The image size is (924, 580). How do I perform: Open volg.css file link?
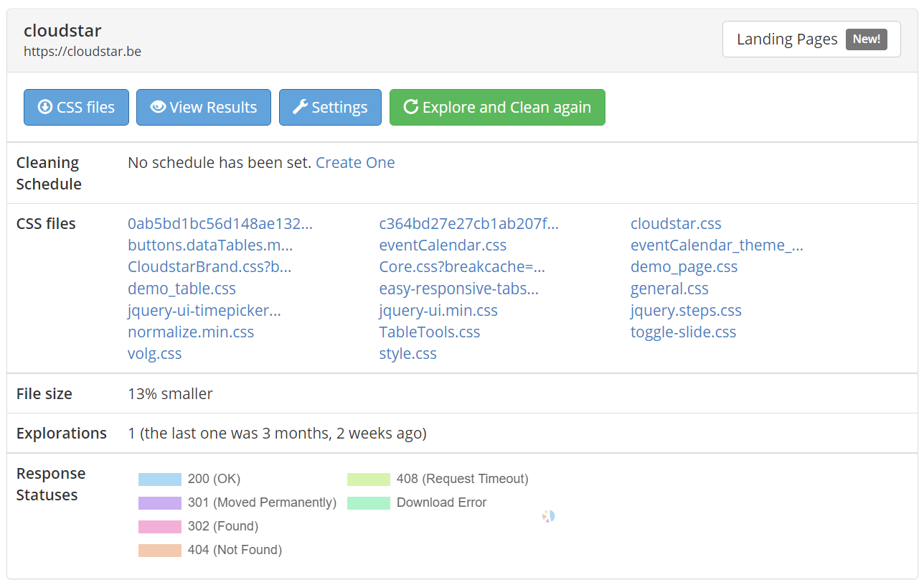154,354
